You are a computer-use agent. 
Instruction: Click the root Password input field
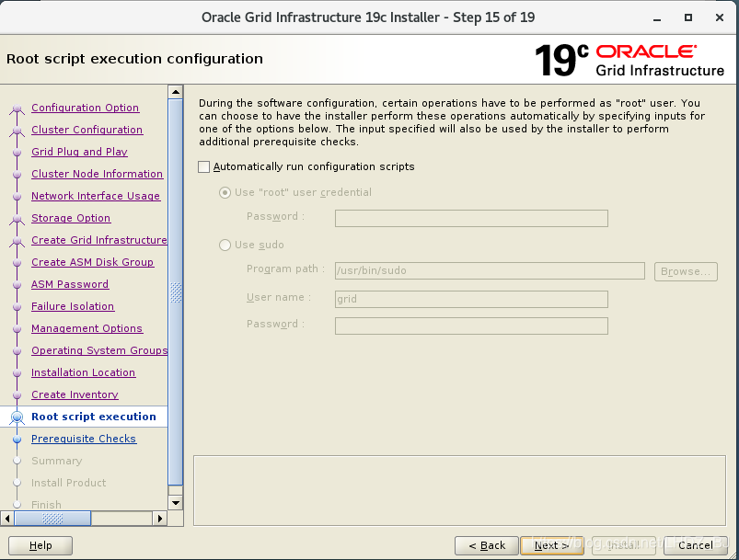coord(470,218)
